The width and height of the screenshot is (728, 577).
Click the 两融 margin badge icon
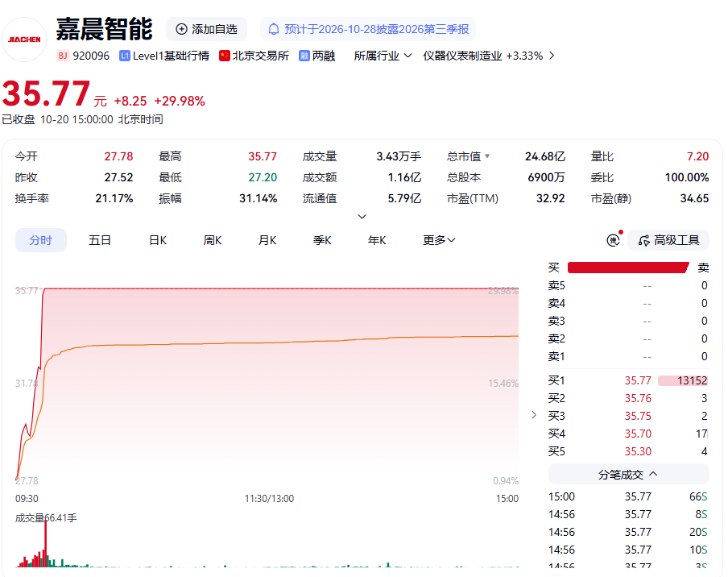click(304, 56)
